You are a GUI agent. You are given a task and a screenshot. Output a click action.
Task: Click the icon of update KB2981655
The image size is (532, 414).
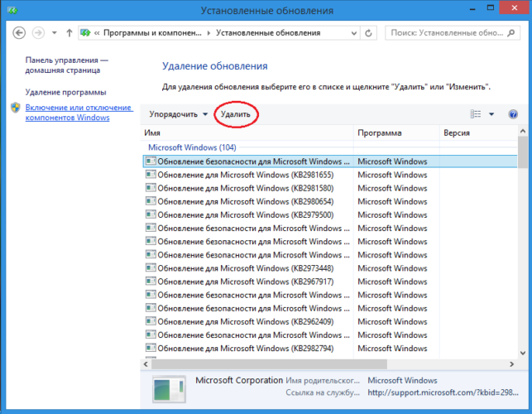coord(151,175)
